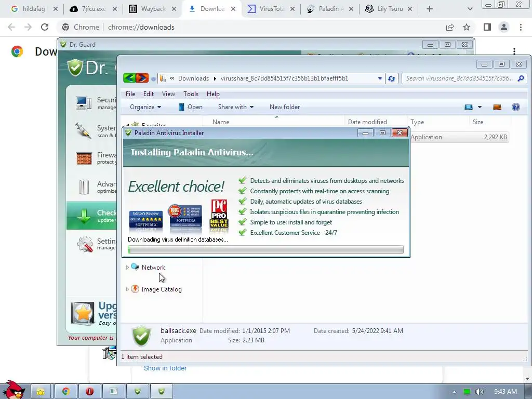Click the Explorer search input field
532x399 pixels.
pos(460,78)
